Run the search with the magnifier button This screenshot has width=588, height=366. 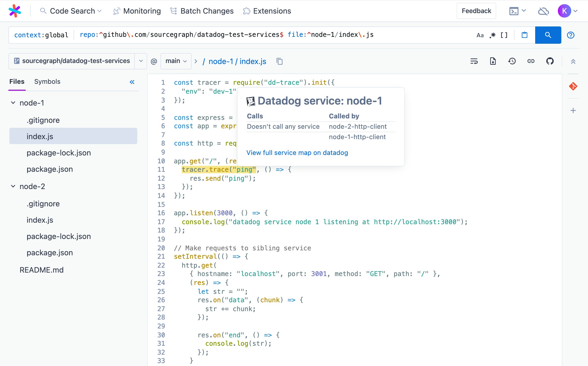point(548,35)
